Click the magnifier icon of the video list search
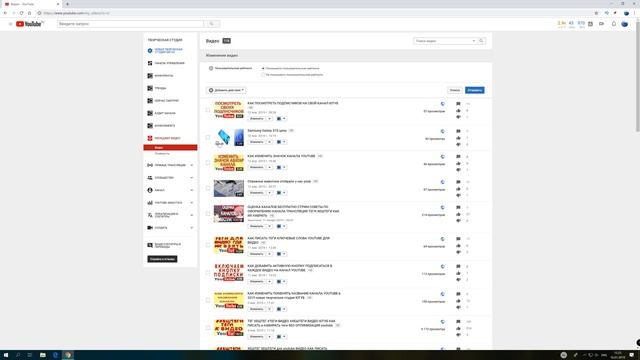 click(481, 41)
